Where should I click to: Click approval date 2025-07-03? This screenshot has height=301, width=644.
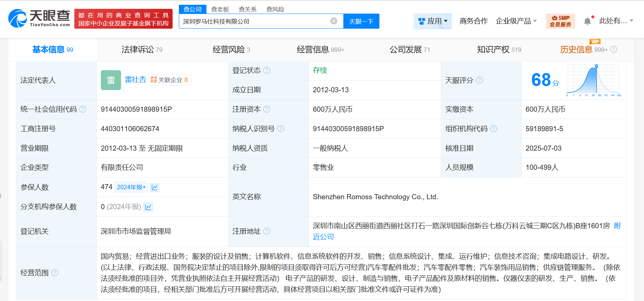(x=544, y=148)
